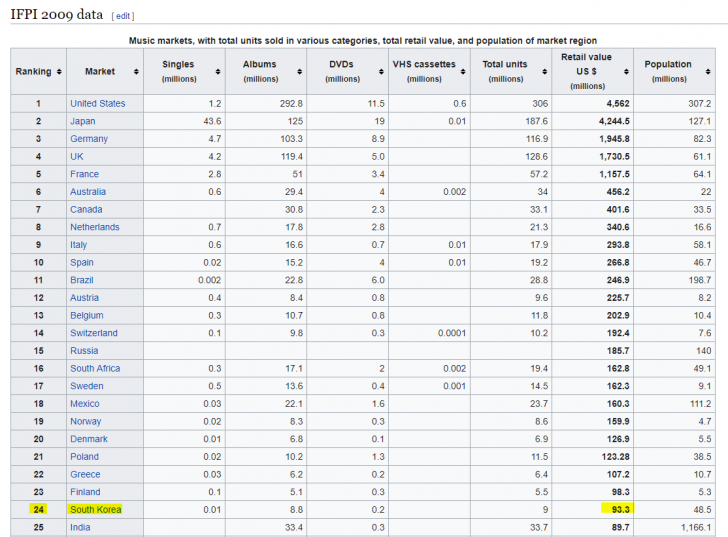
Task: Open the highlighted South Korea link
Action: (95, 510)
